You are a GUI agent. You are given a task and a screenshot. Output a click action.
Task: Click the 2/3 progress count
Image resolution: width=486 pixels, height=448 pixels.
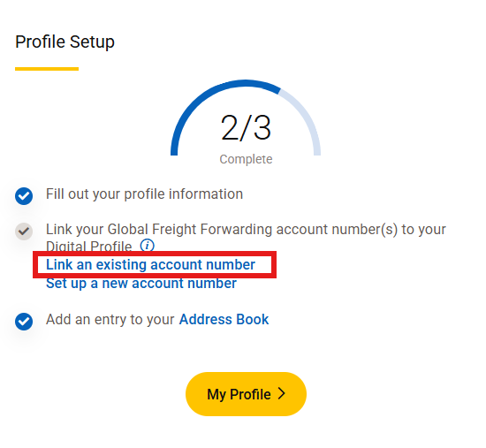point(246,127)
